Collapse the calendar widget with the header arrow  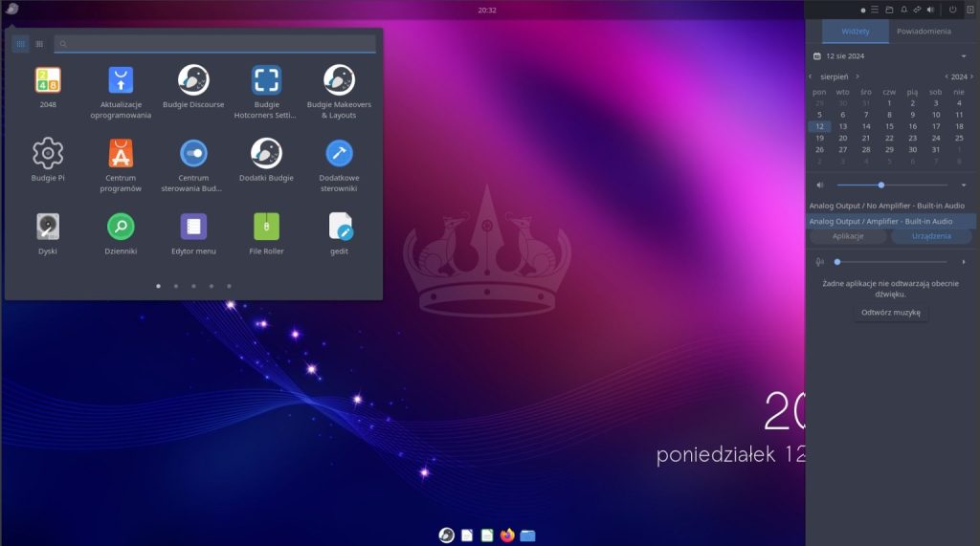[x=963, y=56]
